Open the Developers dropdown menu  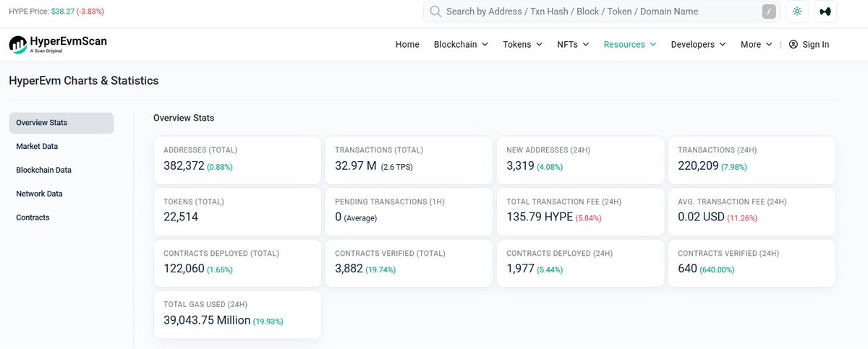click(698, 44)
